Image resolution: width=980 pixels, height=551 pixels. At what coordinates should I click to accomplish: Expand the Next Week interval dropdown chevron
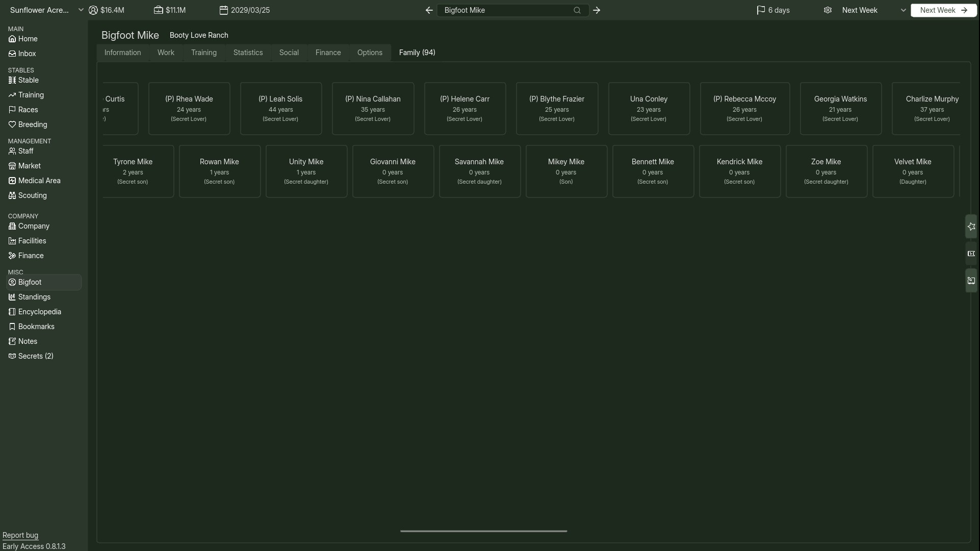(x=903, y=10)
